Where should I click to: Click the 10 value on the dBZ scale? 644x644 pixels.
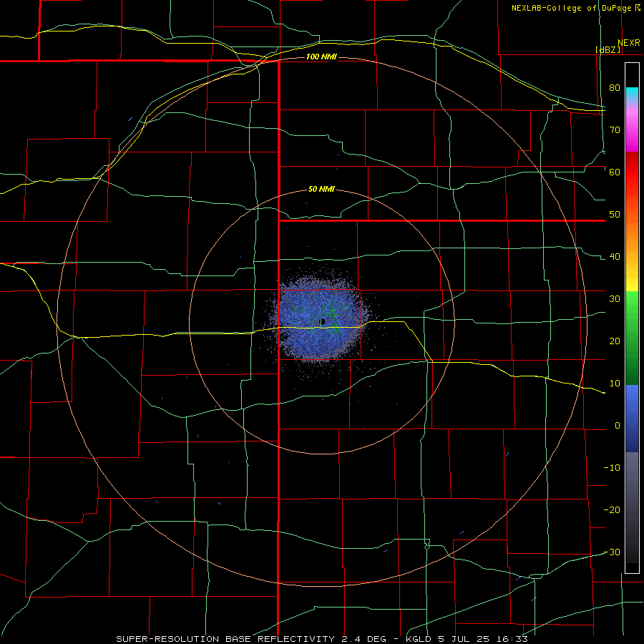pos(615,384)
